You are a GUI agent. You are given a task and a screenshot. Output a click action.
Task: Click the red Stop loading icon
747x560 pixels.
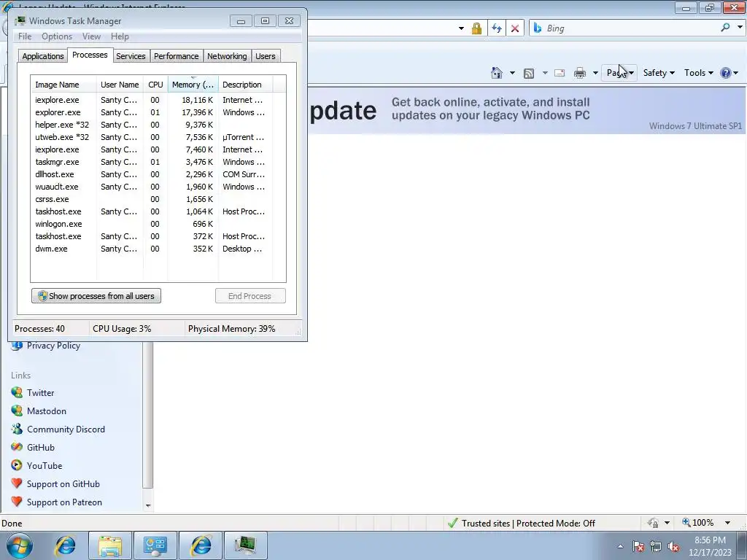tap(515, 28)
